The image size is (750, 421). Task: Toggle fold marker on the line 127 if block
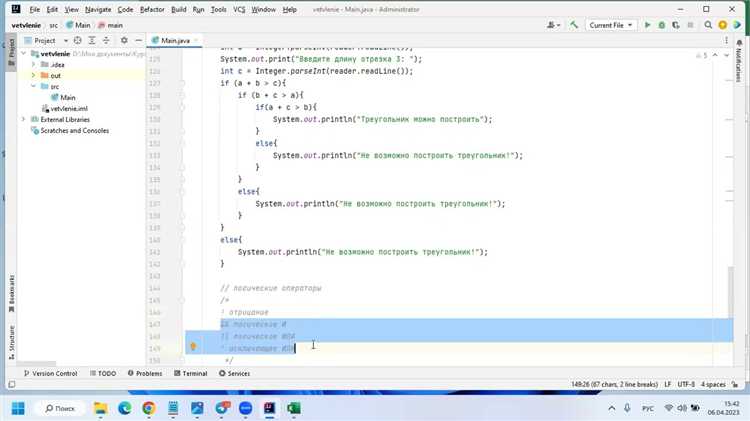pos(182,83)
